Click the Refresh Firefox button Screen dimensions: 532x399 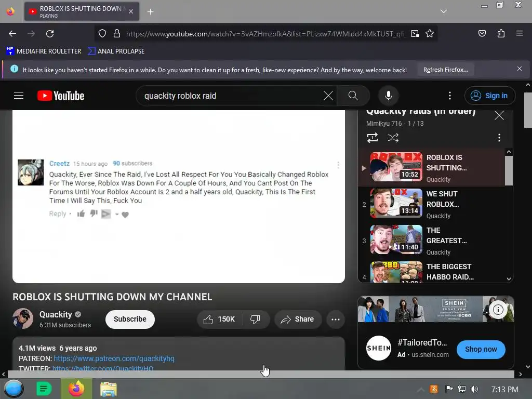click(445, 70)
